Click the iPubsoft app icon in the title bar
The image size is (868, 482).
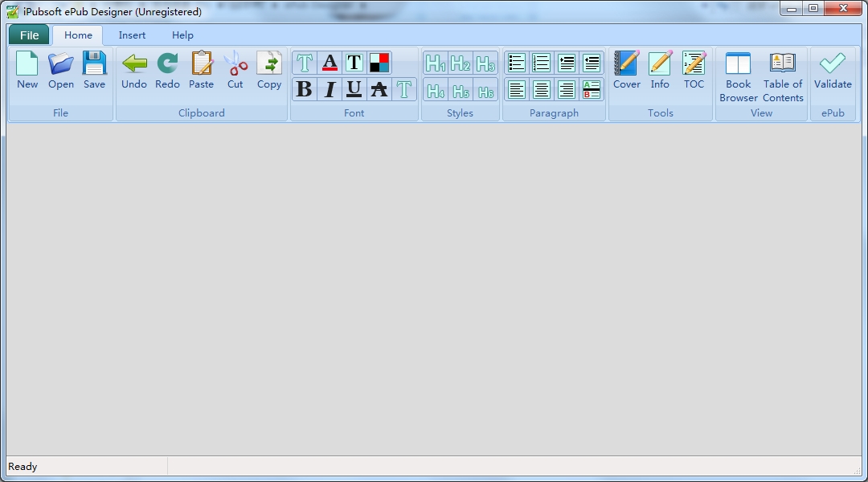12,11
